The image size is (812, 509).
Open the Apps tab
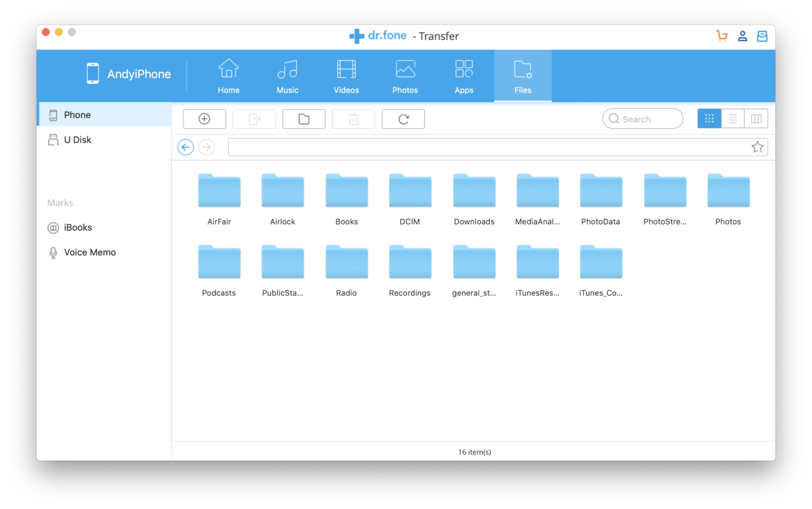464,76
